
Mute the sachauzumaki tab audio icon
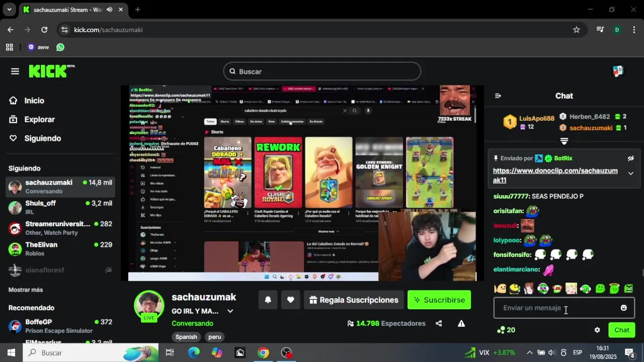[x=110, y=10]
